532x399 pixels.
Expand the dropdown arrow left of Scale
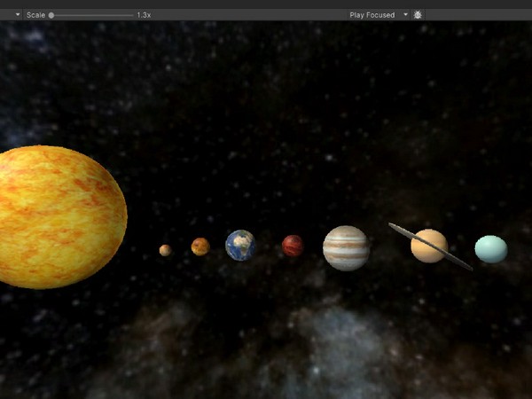[17, 15]
